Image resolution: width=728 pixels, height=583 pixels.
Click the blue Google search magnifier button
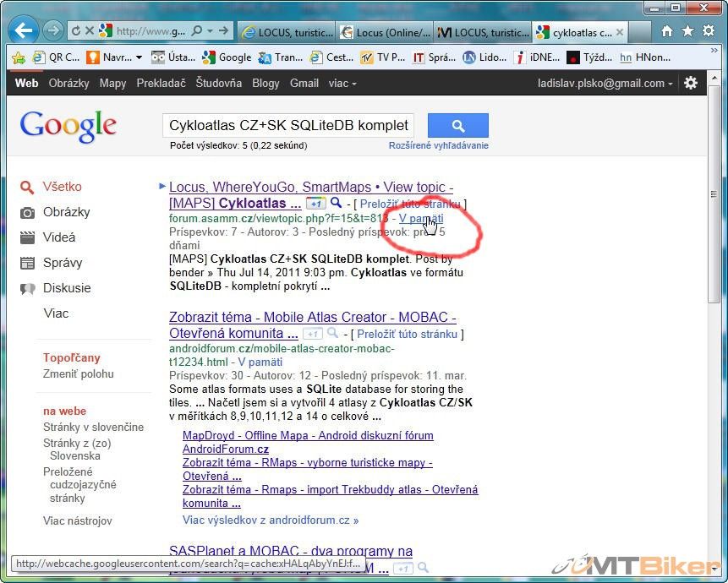457,125
